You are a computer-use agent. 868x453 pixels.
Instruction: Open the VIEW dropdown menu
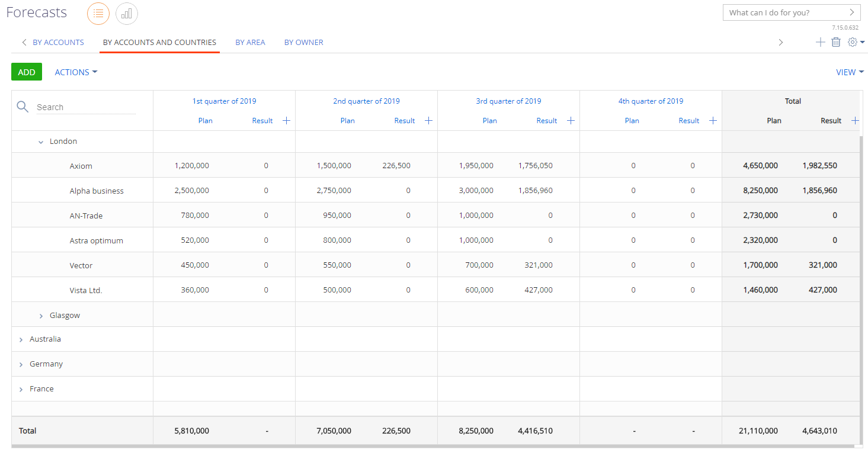pyautogui.click(x=850, y=72)
